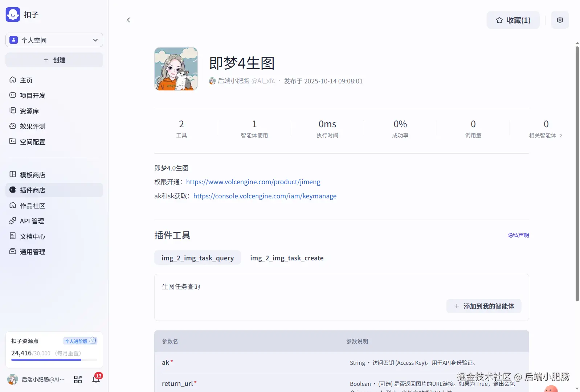Image resolution: width=580 pixels, height=392 pixels.
Task: Open the settings gear button
Action: (560, 20)
